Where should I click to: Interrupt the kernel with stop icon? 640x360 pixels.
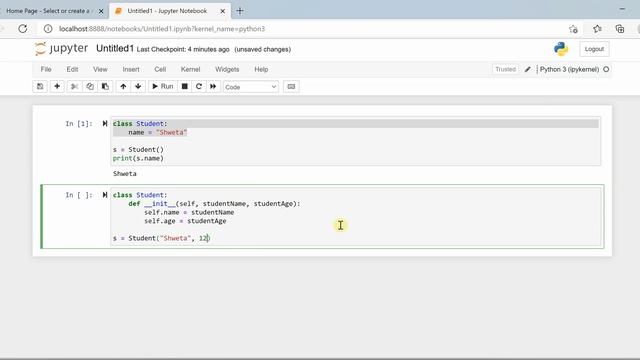pos(184,87)
